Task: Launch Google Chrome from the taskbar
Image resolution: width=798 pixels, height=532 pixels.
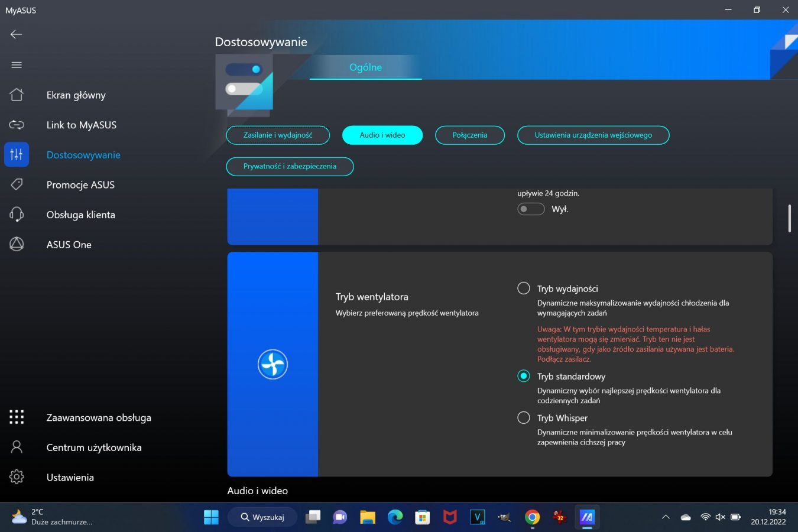Action: (532, 517)
